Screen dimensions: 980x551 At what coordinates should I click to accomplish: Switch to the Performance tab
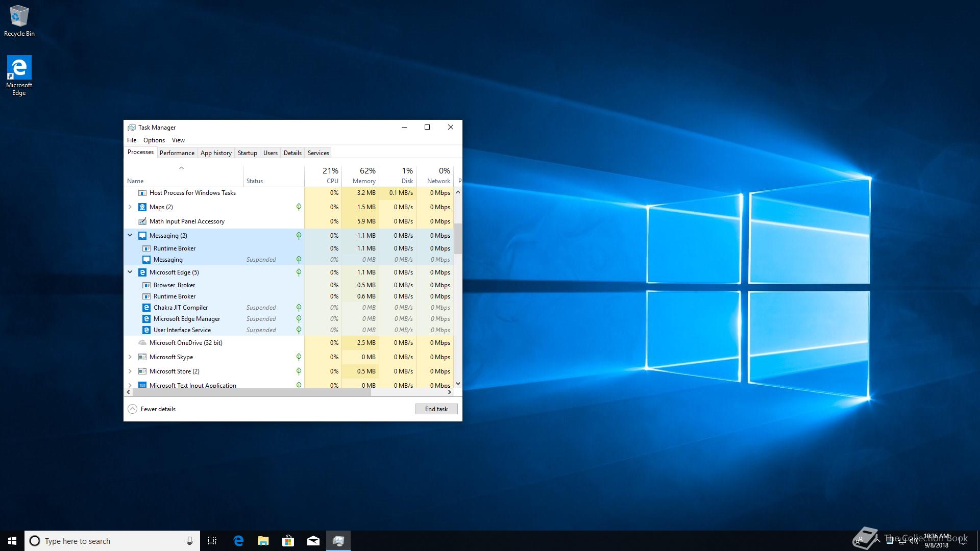(177, 153)
